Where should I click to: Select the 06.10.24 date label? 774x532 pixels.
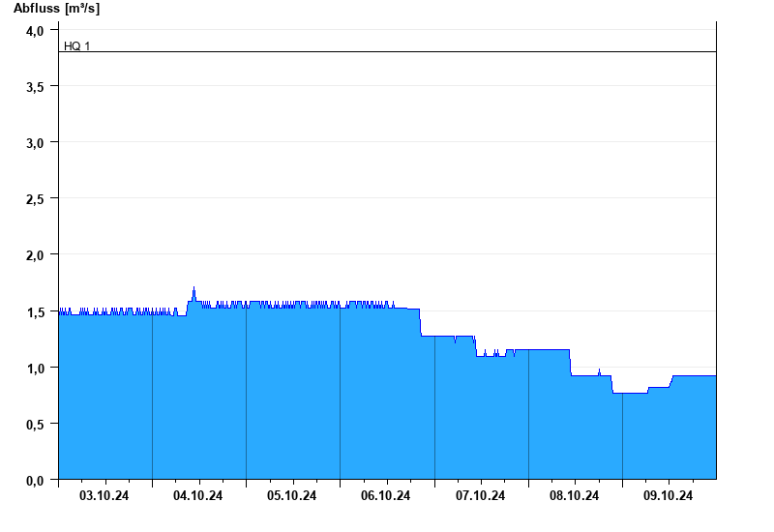(386, 496)
